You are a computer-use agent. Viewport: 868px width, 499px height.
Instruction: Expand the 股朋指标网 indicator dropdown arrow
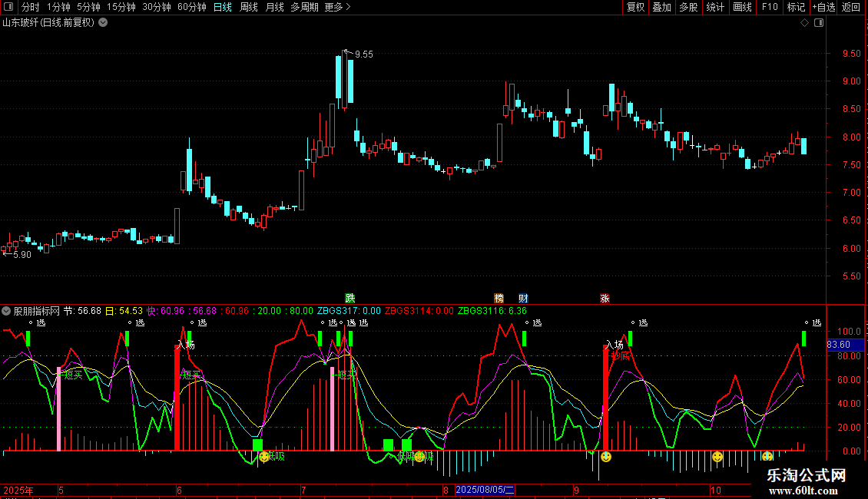tap(7, 311)
